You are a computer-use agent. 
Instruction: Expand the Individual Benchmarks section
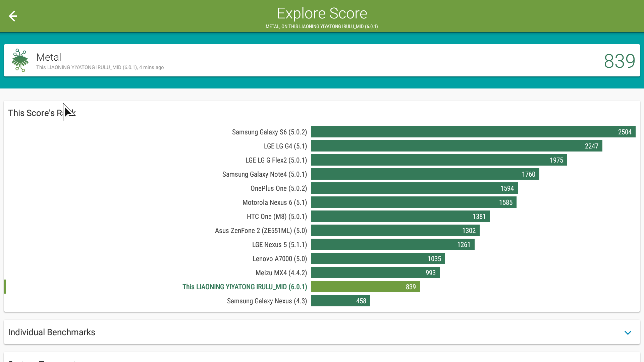click(x=628, y=333)
